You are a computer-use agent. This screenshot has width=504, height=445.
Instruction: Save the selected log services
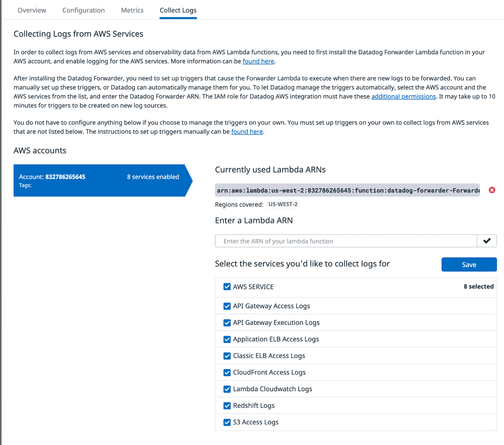(x=469, y=264)
